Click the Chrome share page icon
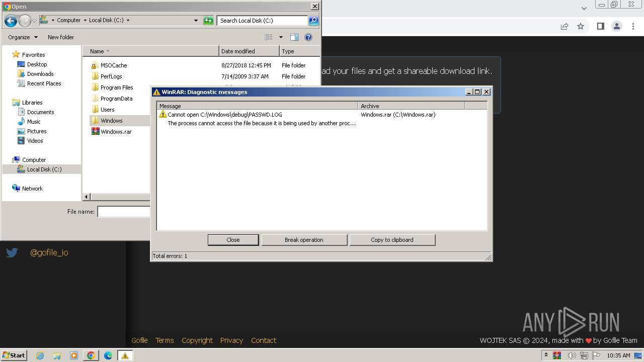The height and width of the screenshot is (362, 644). [565, 26]
